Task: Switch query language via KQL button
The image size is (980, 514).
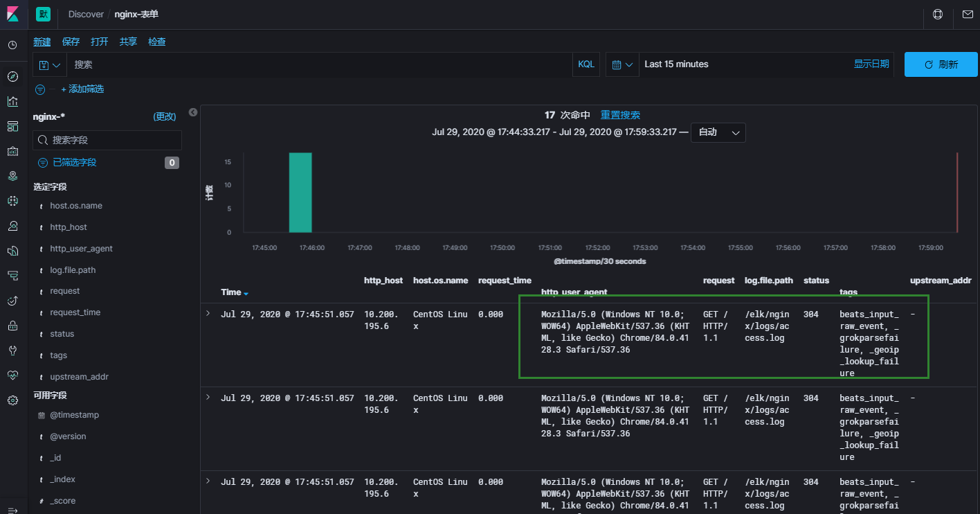Action: pyautogui.click(x=586, y=64)
